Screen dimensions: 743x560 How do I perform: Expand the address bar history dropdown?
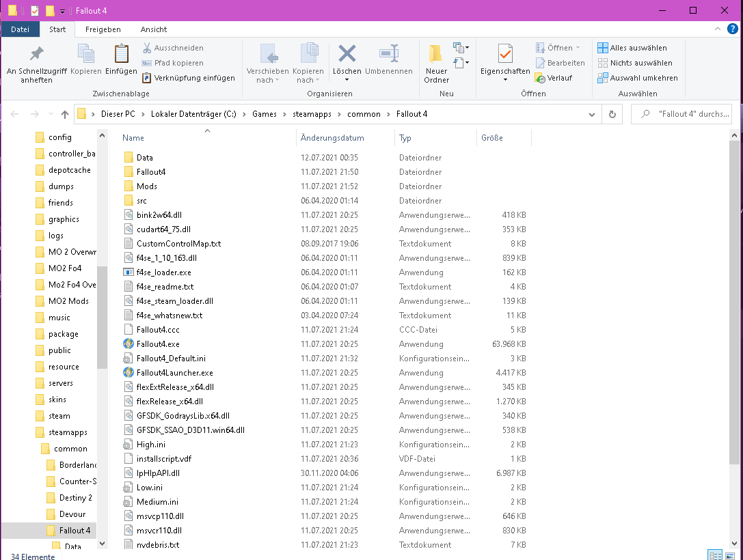[x=592, y=114]
